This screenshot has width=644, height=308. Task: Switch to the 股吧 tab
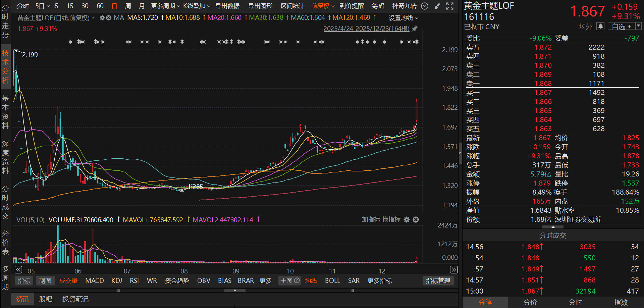46,299
